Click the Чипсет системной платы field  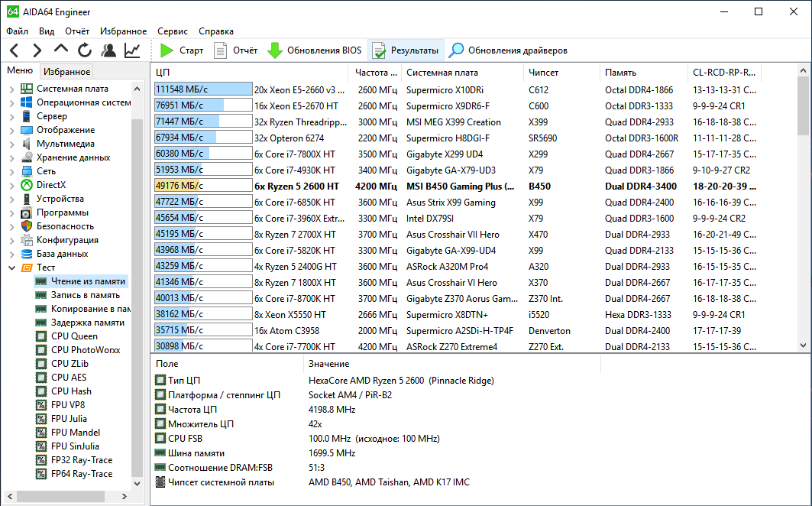221,482
